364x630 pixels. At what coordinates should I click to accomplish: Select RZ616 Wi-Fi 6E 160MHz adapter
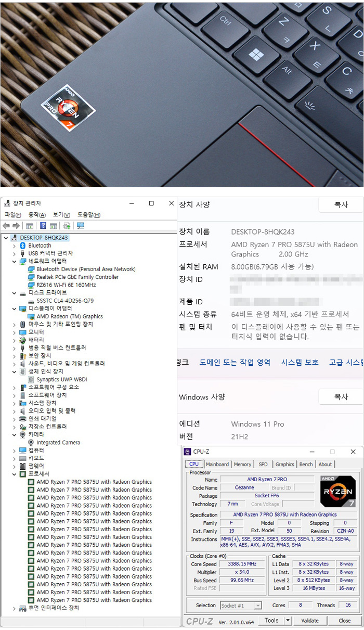tap(66, 285)
